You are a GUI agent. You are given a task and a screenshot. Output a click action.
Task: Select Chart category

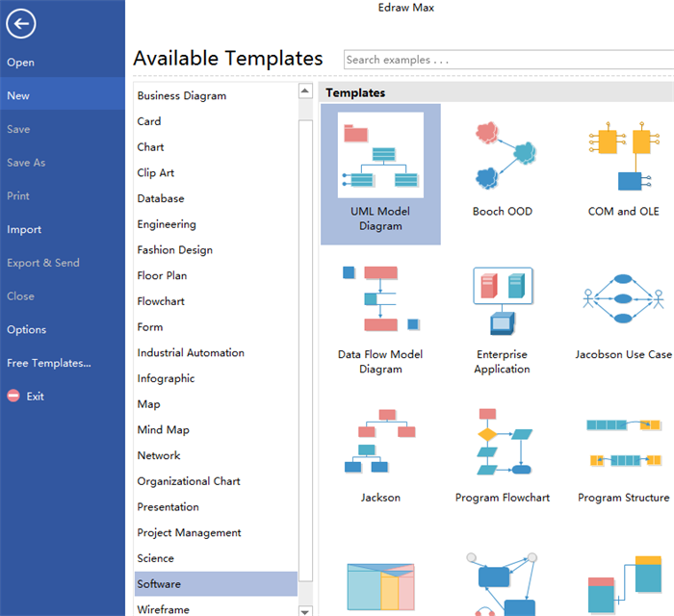pos(150,147)
